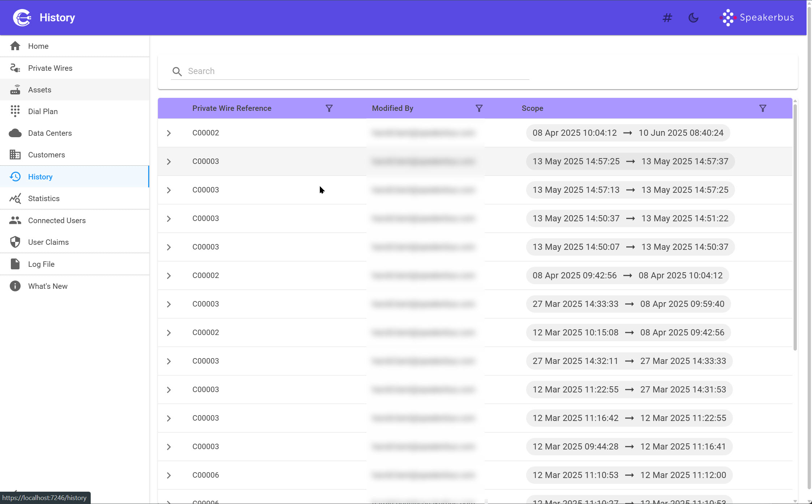Open Private Wires from the sidebar

point(50,68)
